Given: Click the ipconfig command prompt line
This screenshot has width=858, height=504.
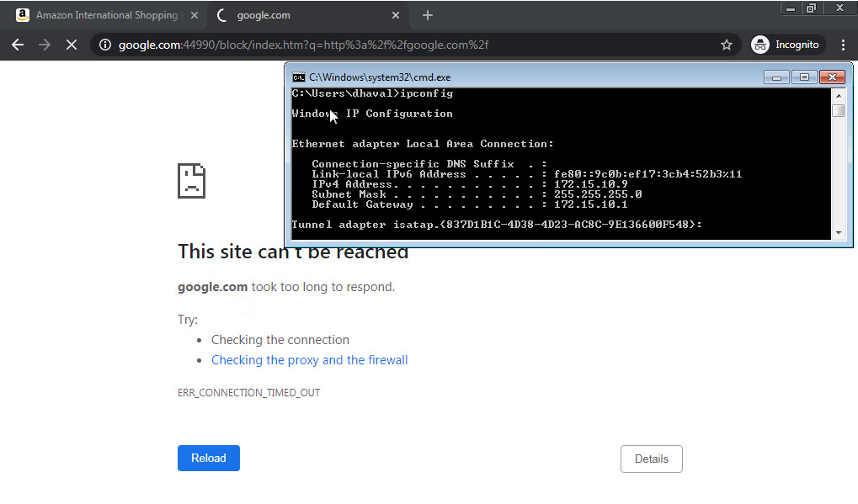Looking at the screenshot, I should [372, 93].
